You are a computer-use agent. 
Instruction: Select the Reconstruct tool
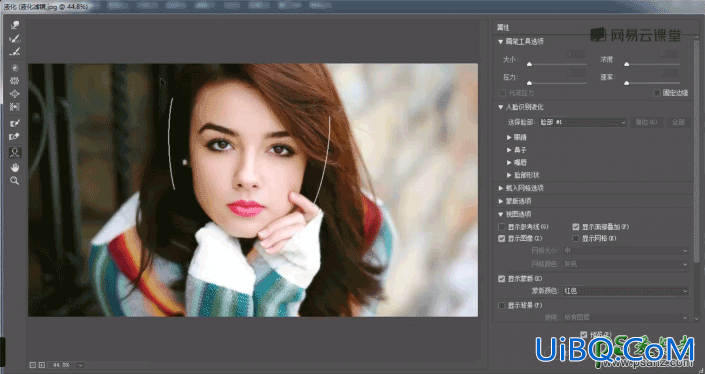pyautogui.click(x=15, y=39)
